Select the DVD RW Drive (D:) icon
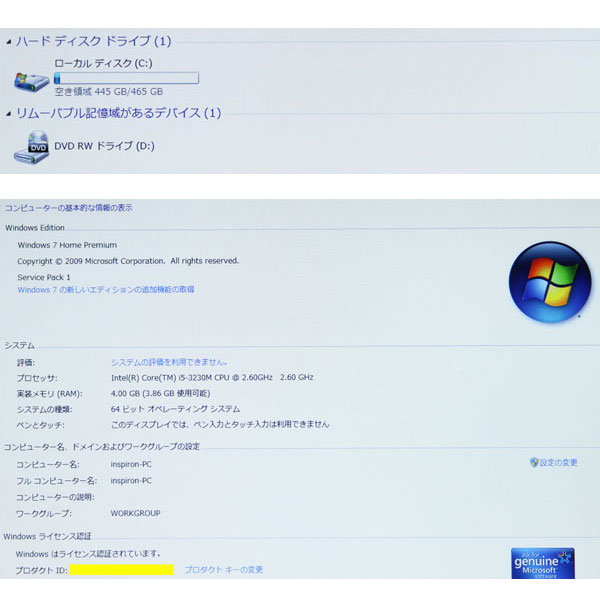The image size is (600, 600). tap(31, 148)
